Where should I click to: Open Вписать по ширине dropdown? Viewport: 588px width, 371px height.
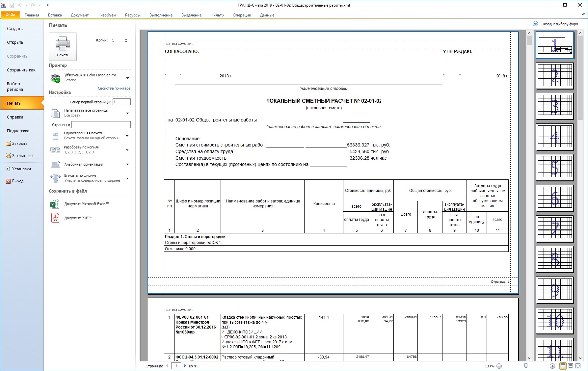click(x=127, y=178)
